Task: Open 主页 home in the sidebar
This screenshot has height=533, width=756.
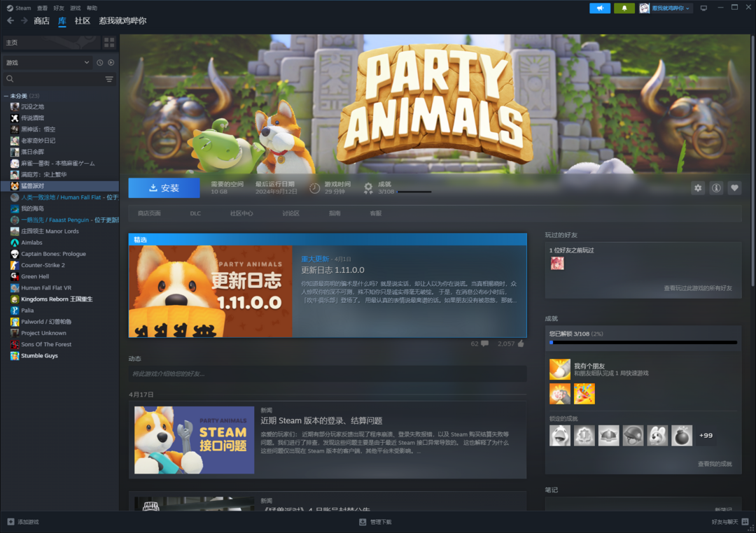Action: [52, 43]
